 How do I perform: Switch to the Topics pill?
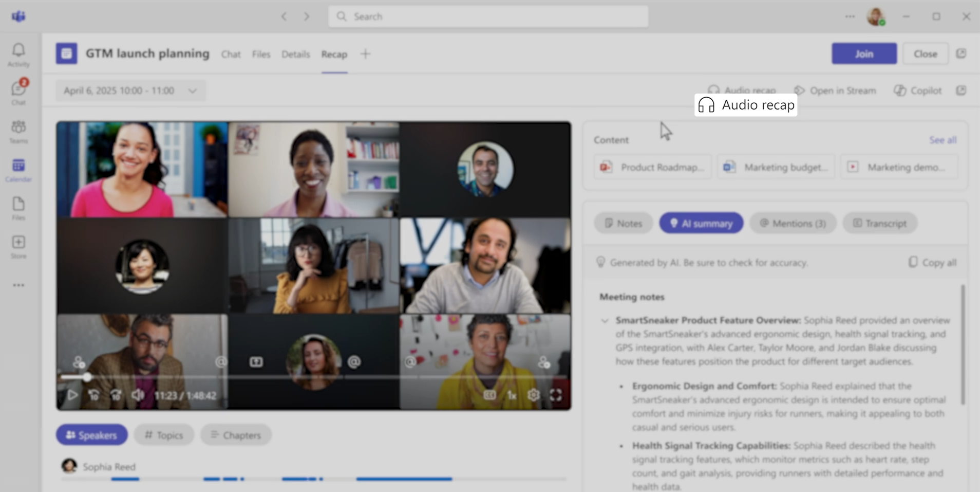coord(164,435)
